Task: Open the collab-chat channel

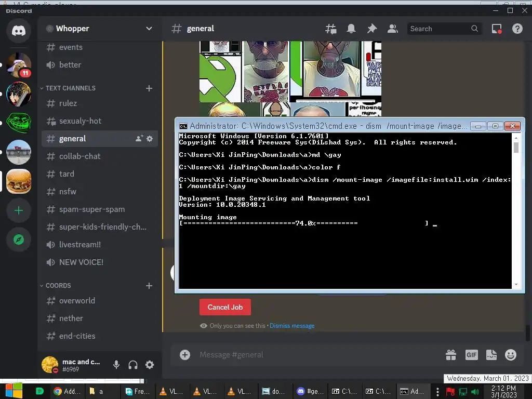Action: pyautogui.click(x=99, y=156)
